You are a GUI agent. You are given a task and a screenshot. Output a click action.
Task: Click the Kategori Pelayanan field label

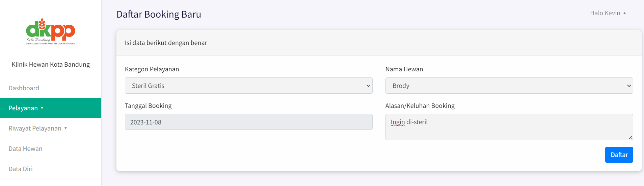tap(152, 69)
